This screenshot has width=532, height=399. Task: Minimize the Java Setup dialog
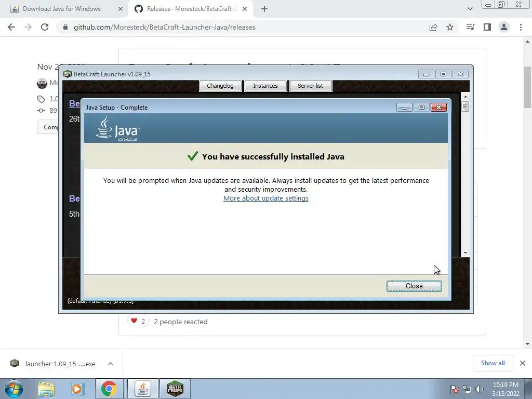[404, 108]
